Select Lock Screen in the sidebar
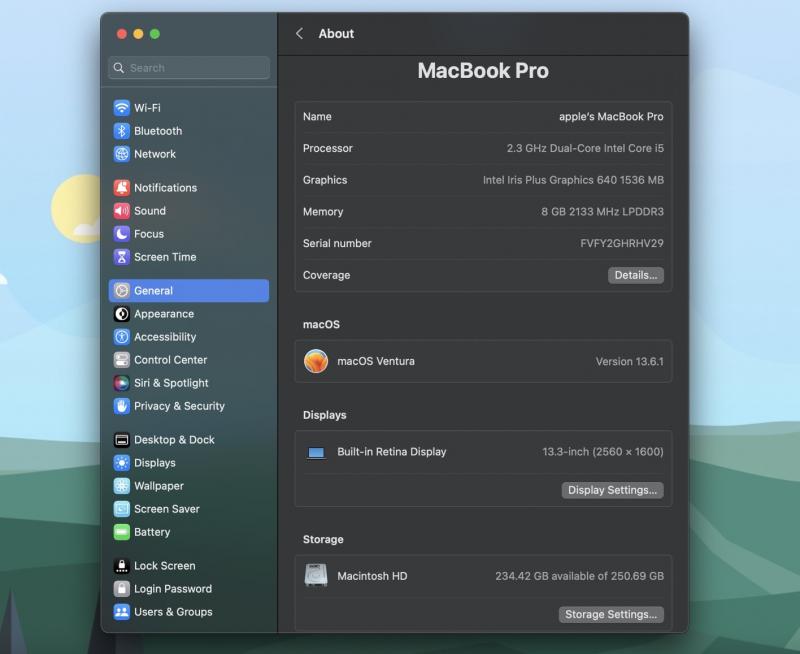This screenshot has width=800, height=654. (189, 566)
